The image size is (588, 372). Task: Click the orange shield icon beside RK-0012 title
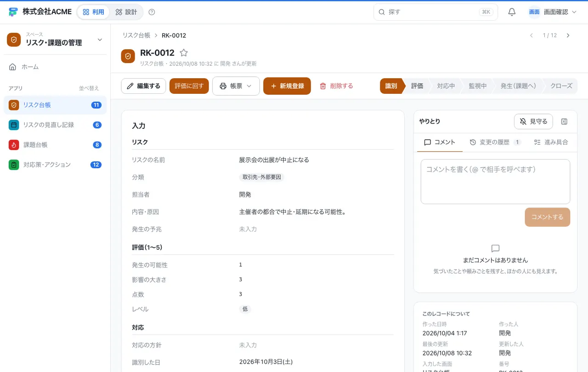(128, 56)
